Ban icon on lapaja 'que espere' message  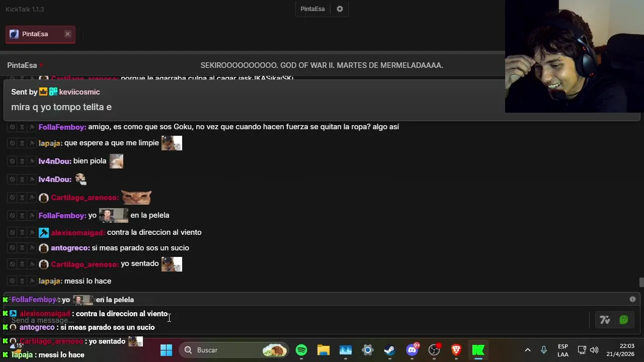pyautogui.click(x=13, y=143)
